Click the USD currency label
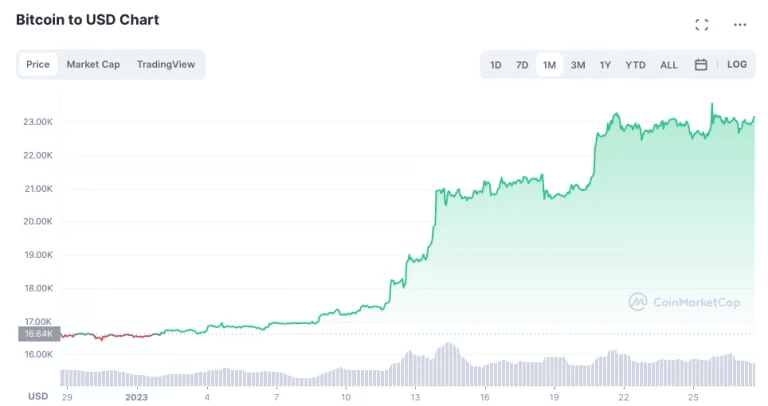 click(x=38, y=396)
